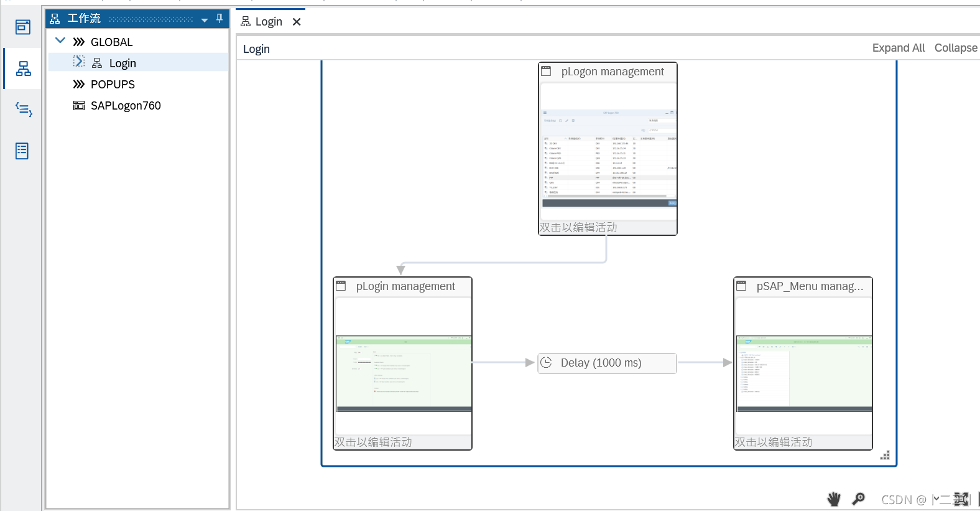This screenshot has width=980, height=511.
Task: Select the pSAP_Menu manag... activity header
Action: click(803, 286)
